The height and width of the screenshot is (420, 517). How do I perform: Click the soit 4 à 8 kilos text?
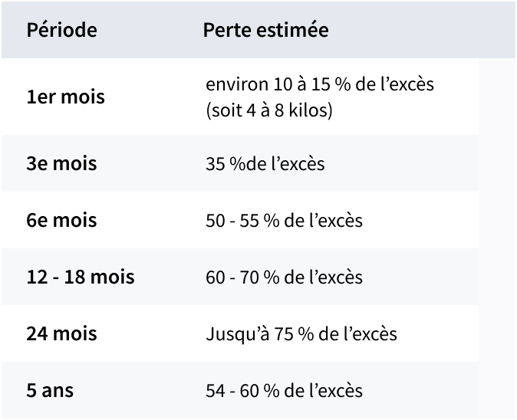269,110
